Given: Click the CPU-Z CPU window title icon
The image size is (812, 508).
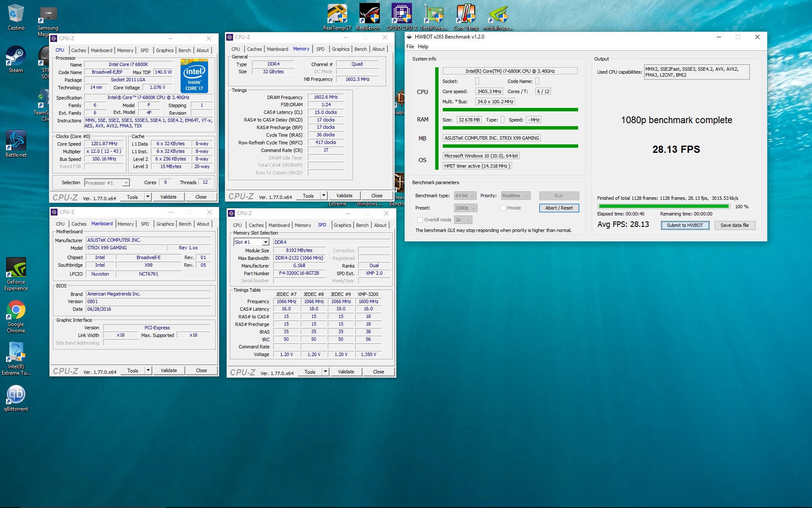Looking at the screenshot, I should tap(54, 39).
